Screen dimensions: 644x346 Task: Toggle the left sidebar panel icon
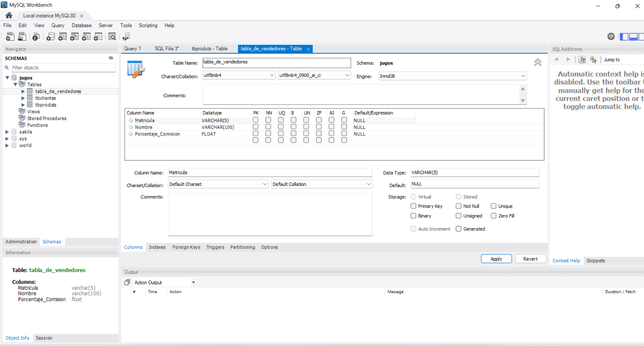624,36
